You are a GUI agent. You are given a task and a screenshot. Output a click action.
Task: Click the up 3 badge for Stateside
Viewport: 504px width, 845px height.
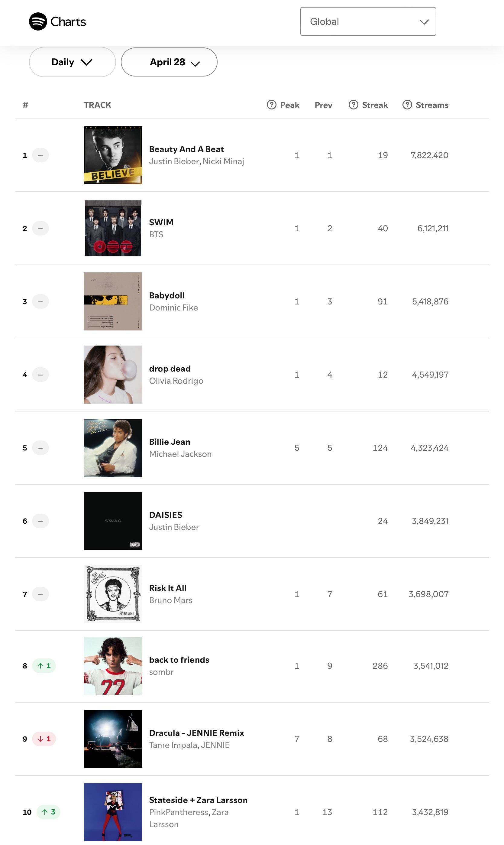click(x=48, y=812)
